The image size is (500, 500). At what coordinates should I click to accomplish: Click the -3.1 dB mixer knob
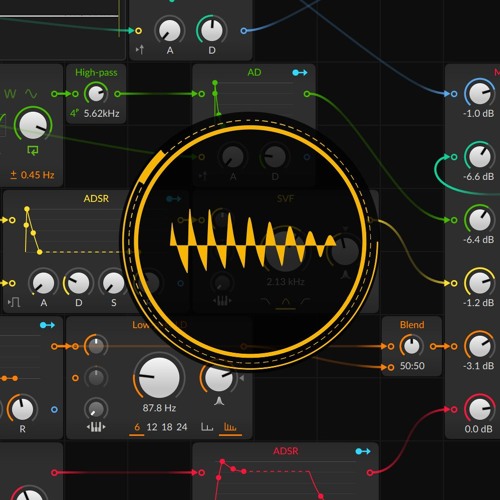point(480,346)
